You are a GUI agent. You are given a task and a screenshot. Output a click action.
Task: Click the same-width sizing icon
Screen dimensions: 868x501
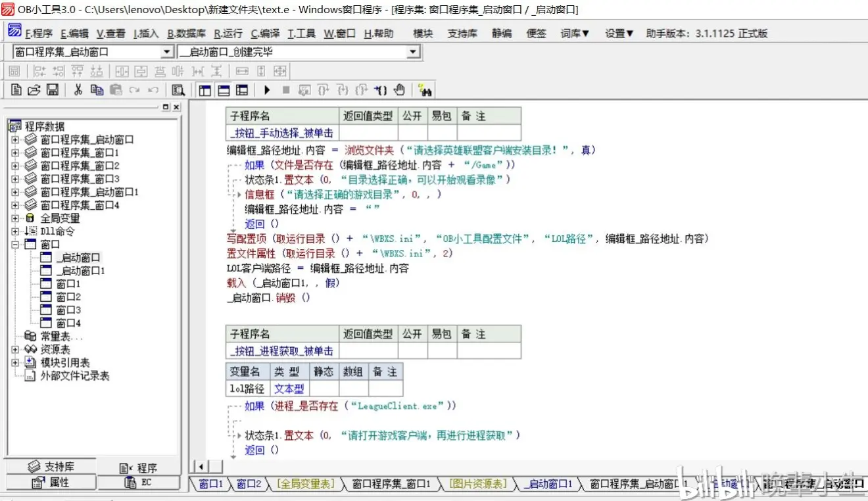click(x=242, y=71)
